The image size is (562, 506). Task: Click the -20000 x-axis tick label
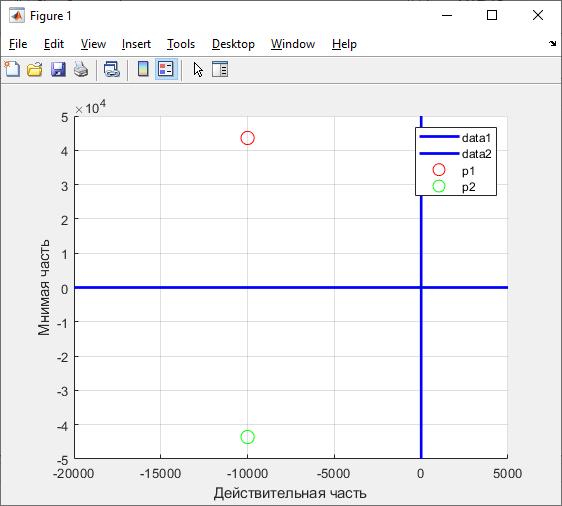(x=73, y=474)
